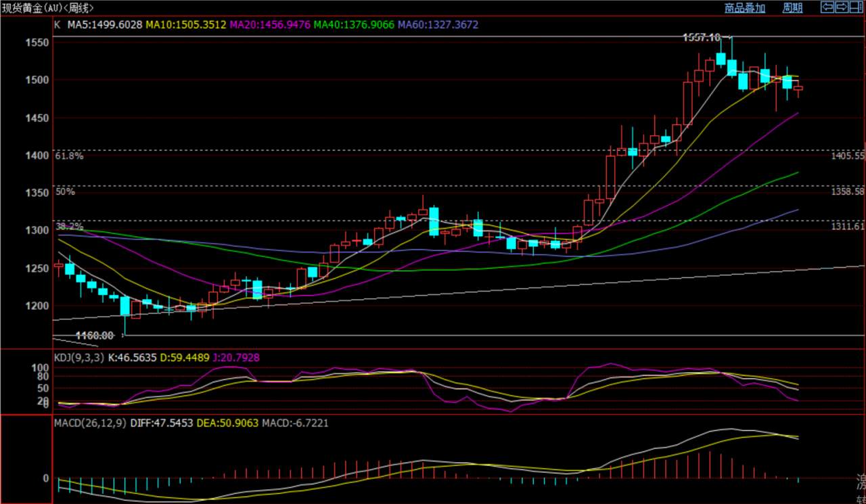Click the 现货黄金(AU)<周线> chart title
The image size is (866, 504).
48,8
